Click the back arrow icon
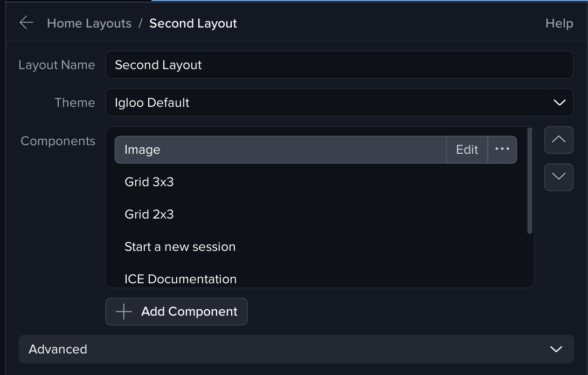The height and width of the screenshot is (375, 588). coord(26,23)
